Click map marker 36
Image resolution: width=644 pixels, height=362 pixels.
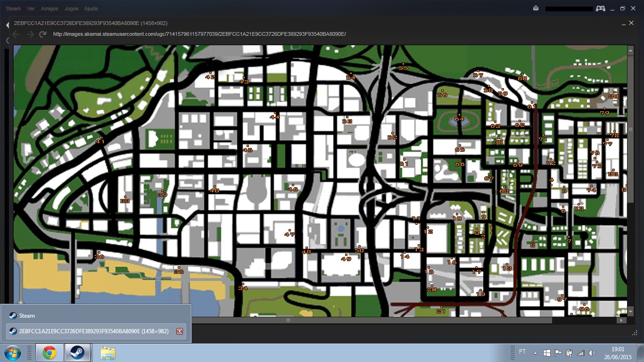tap(99, 256)
